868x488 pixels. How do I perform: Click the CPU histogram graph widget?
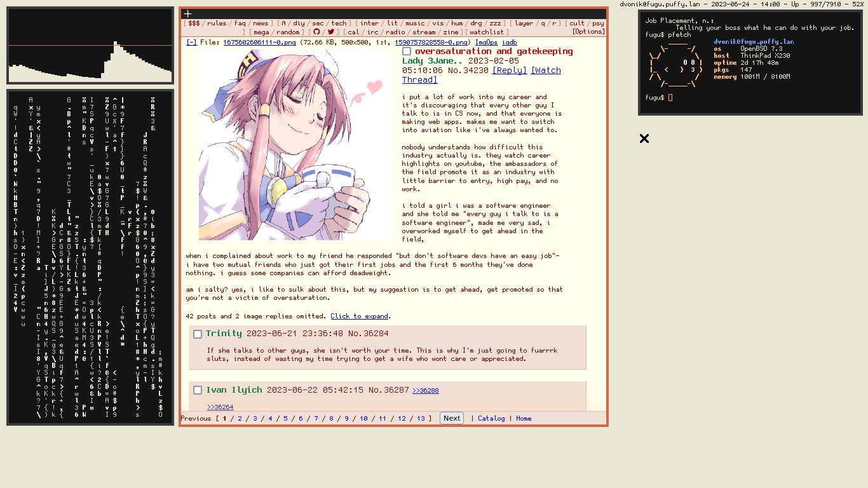(x=90, y=46)
